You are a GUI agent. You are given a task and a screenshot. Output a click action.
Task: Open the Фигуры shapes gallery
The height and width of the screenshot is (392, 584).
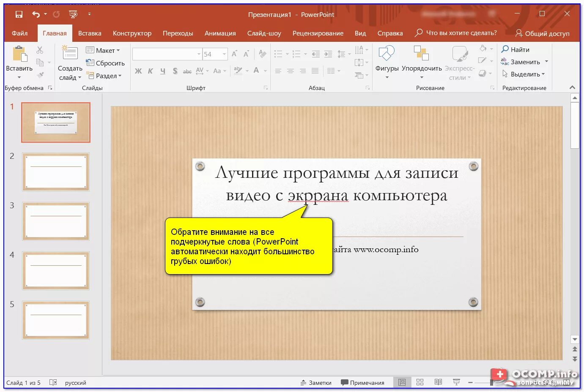pyautogui.click(x=387, y=63)
